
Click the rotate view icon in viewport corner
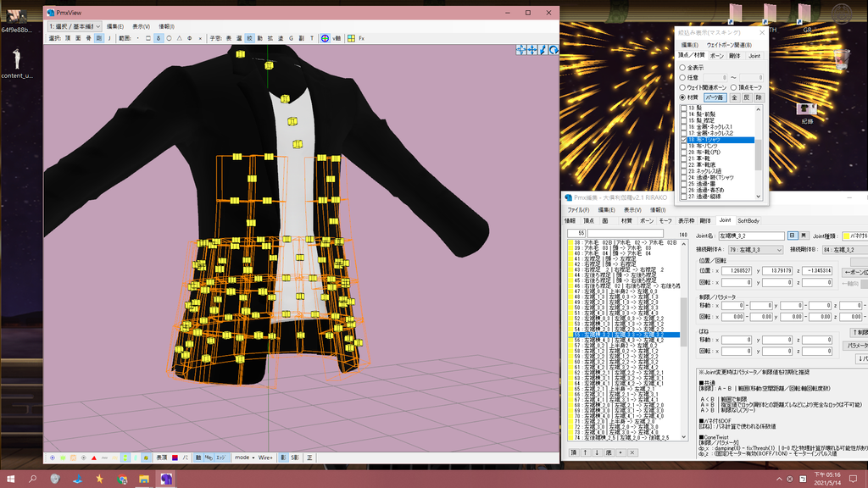pyautogui.click(x=553, y=50)
